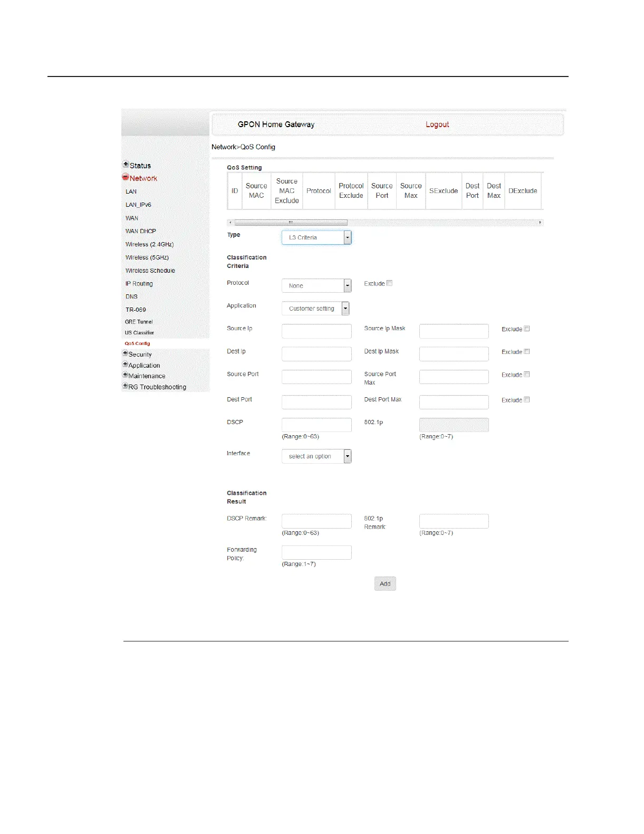Viewport: 644px width, 834px height.
Task: Click the GPON Home Gateway title
Action: 276,124
